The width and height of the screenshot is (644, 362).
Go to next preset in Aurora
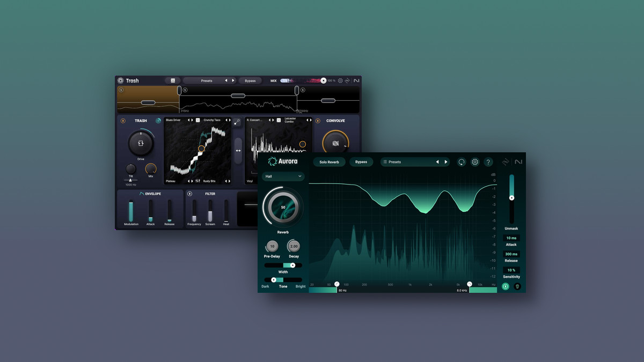coord(446,162)
